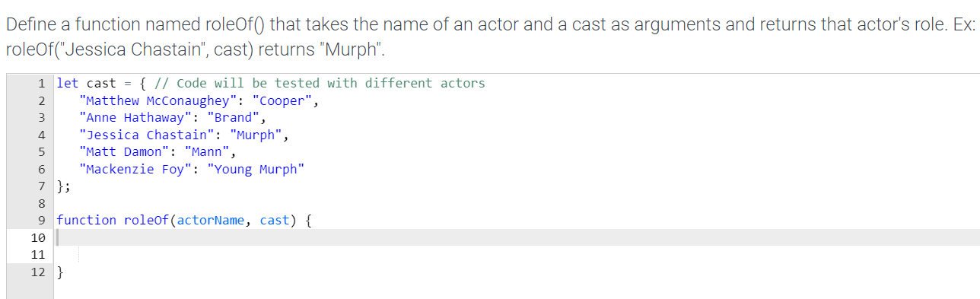Click the "Young Murph" value string
Viewport: 980px width, 299px height.
click(256, 169)
